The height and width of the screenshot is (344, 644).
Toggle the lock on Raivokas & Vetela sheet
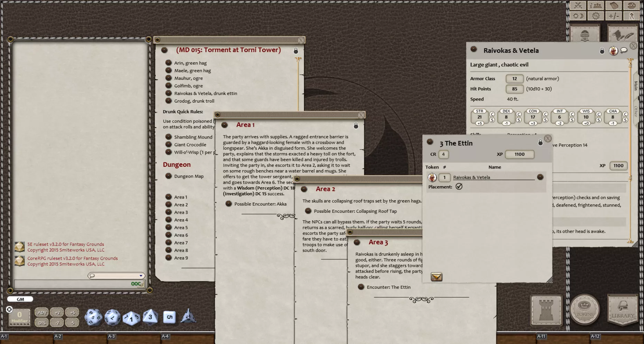pos(602,51)
